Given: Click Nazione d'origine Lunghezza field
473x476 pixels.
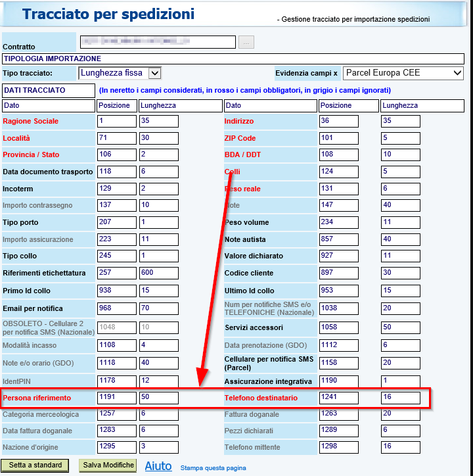Looking at the screenshot, I should (159, 447).
